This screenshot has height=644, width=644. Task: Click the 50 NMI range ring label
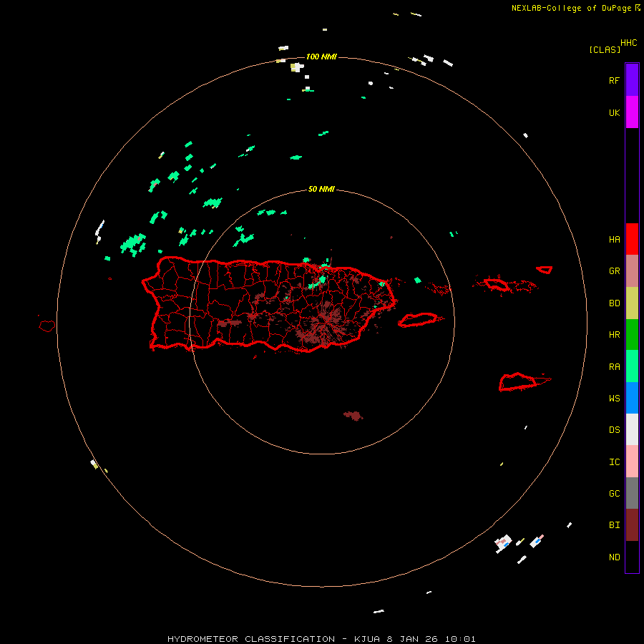[x=321, y=189]
